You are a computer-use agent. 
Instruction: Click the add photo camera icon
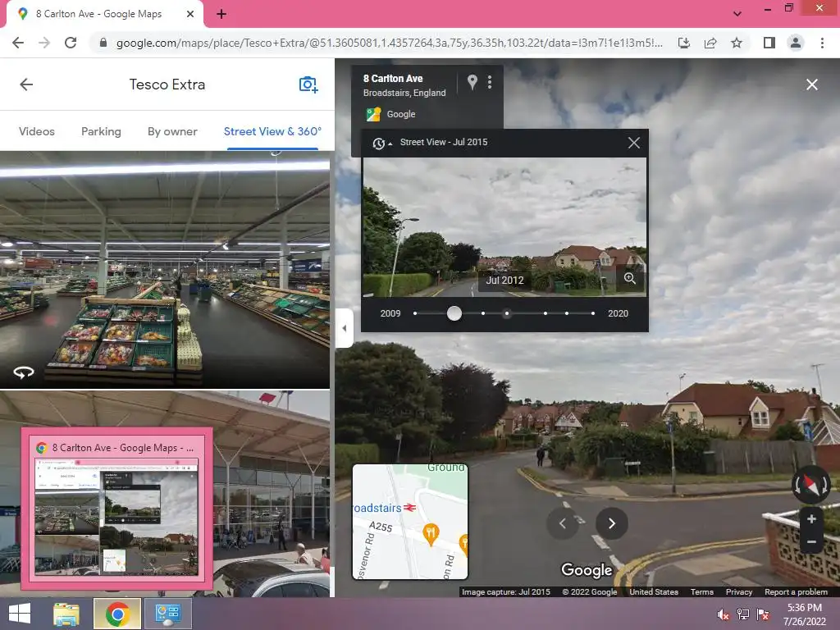click(308, 84)
